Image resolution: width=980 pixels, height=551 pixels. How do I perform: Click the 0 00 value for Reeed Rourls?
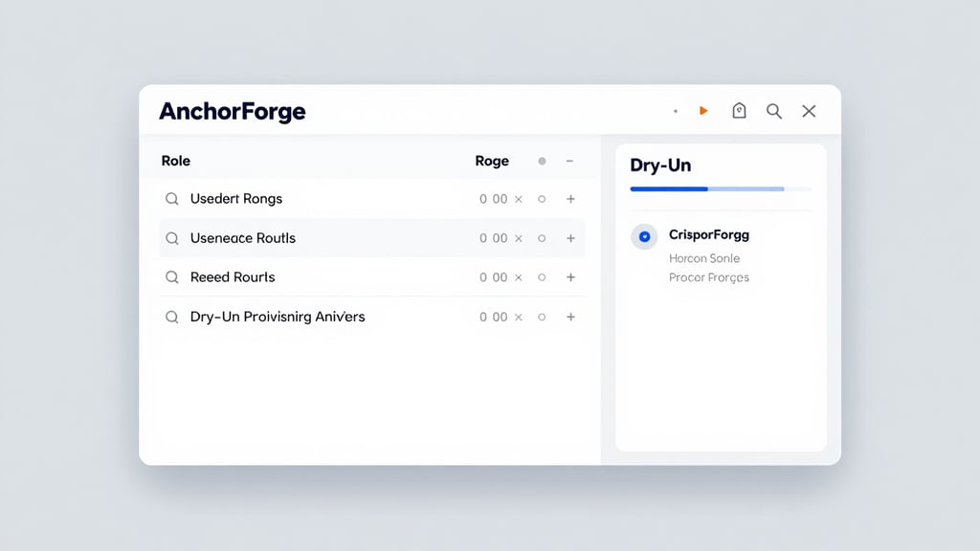pos(493,276)
